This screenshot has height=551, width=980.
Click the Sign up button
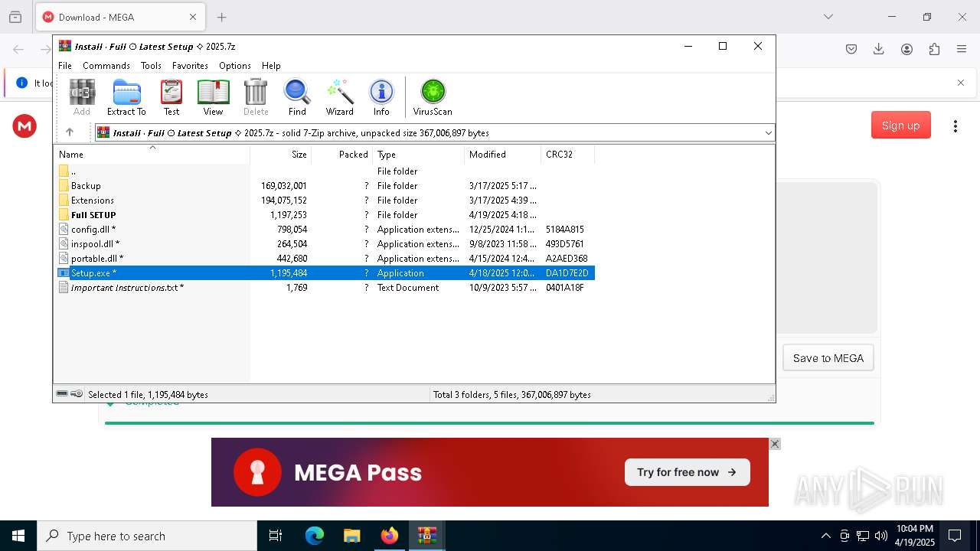(x=900, y=126)
